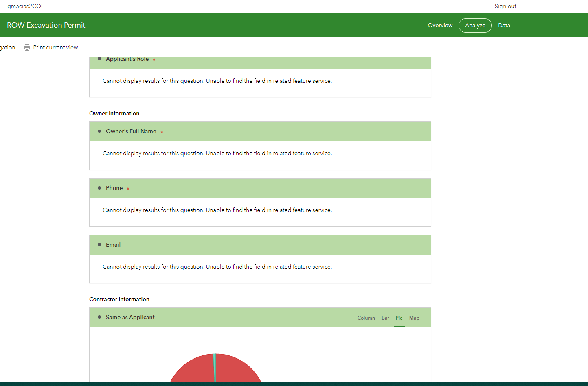Click the printer icon
The height and width of the screenshot is (386, 588).
click(27, 47)
